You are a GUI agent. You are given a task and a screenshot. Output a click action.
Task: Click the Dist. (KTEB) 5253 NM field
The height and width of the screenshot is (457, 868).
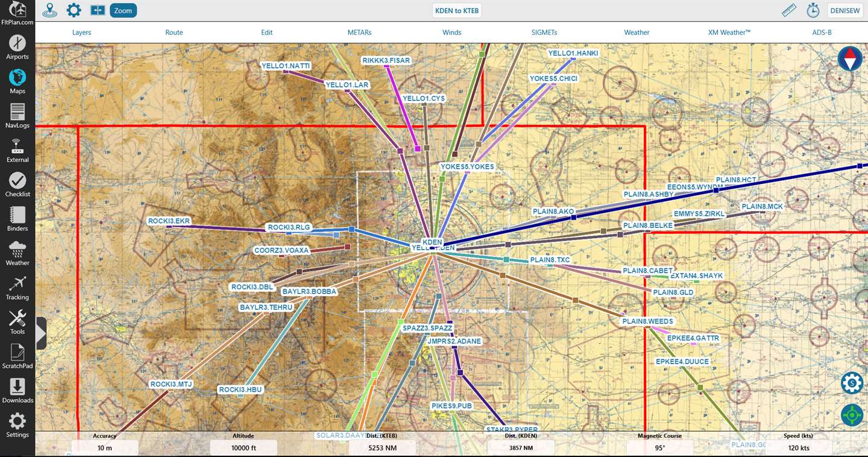pos(382,447)
